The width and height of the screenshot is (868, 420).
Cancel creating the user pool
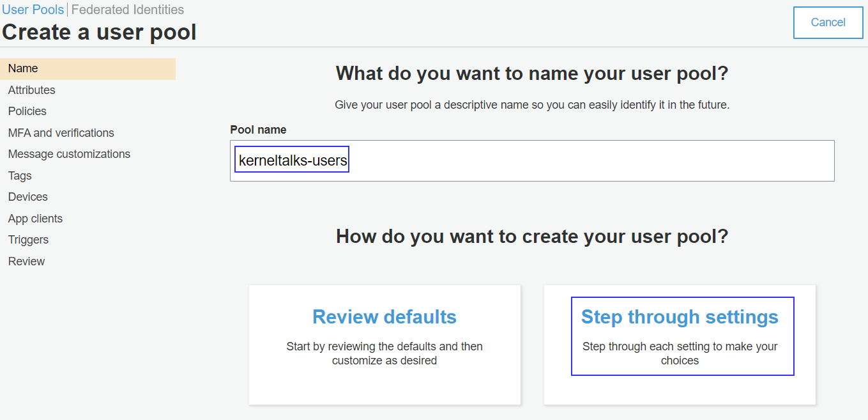tap(828, 22)
